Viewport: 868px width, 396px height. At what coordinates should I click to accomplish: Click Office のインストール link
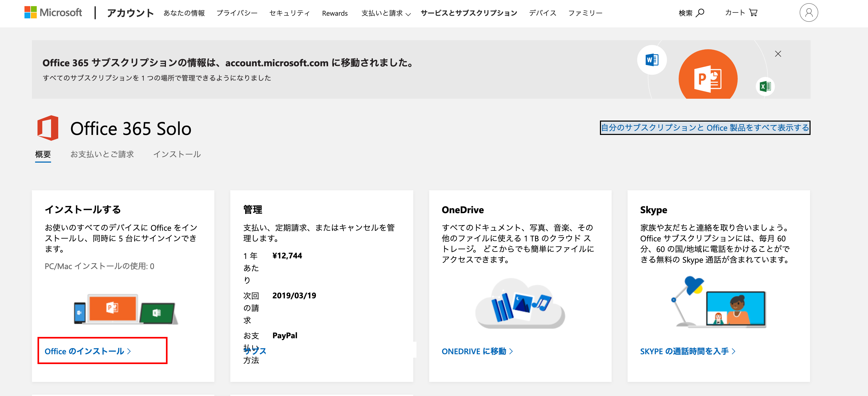(x=87, y=351)
